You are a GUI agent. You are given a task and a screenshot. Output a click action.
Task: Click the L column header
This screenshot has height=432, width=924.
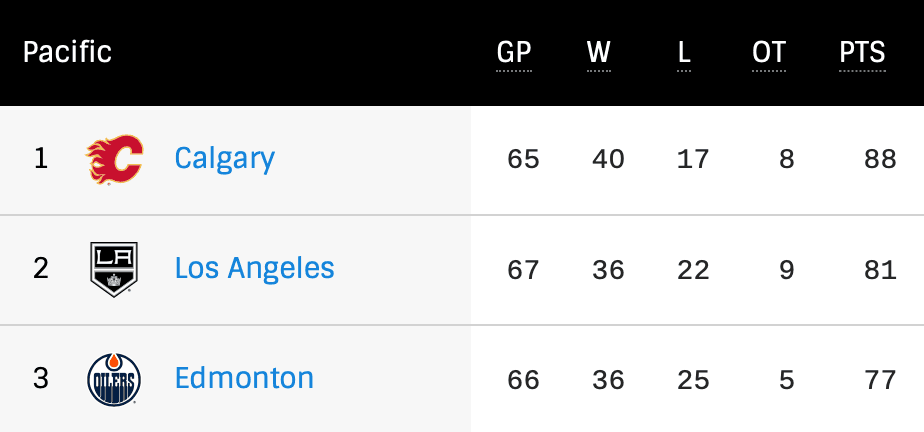pos(684,53)
